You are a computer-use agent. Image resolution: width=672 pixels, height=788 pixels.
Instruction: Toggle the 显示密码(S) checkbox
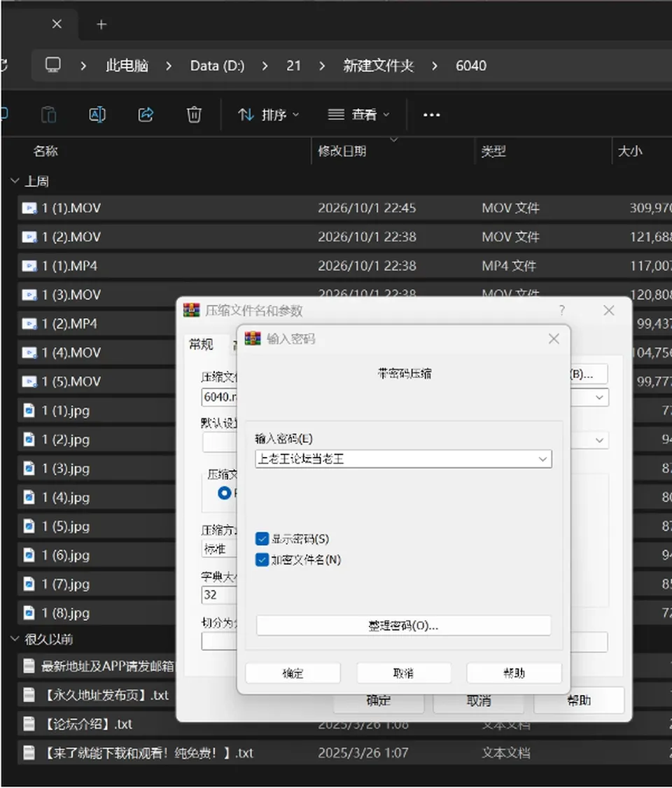(x=262, y=539)
